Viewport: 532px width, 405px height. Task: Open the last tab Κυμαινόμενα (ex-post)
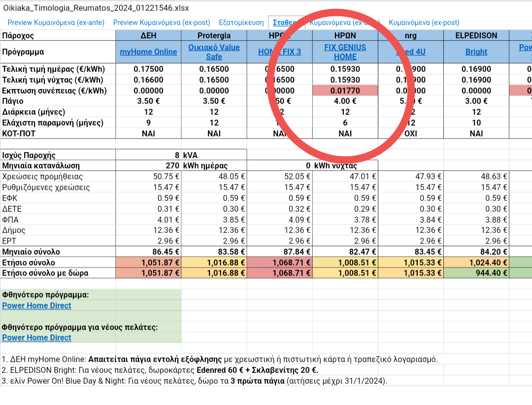[x=424, y=22]
